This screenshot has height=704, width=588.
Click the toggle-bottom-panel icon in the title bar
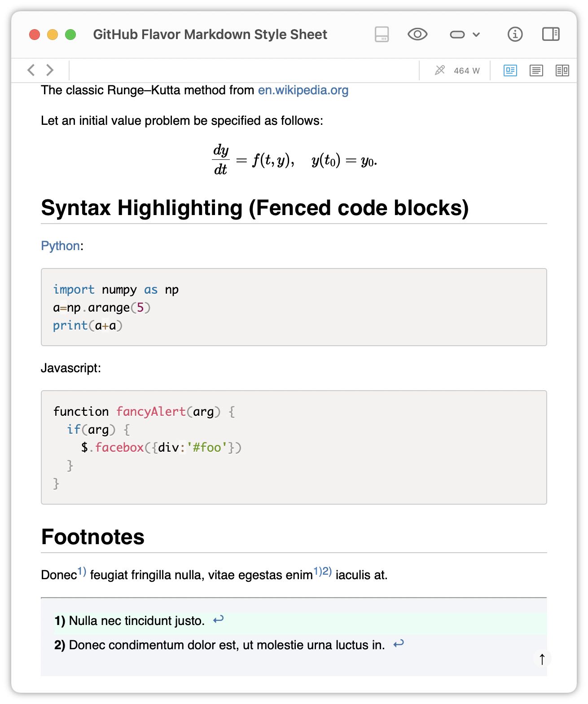[382, 35]
